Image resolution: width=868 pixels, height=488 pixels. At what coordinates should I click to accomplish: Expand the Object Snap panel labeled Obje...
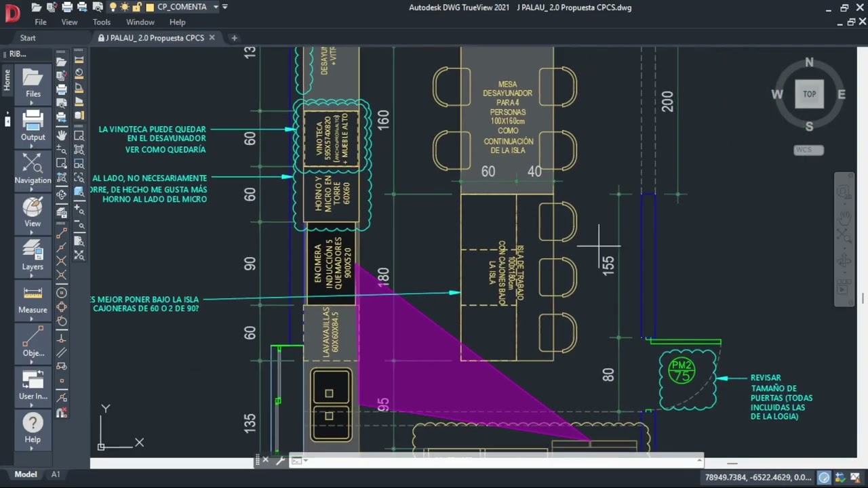[x=33, y=342]
